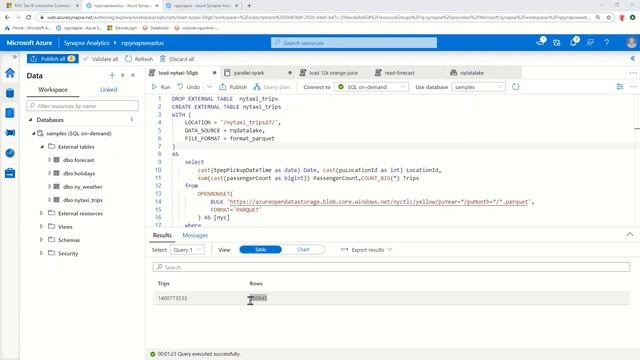Focus the results Search field
This screenshot has height=360, width=640.
(391, 267)
